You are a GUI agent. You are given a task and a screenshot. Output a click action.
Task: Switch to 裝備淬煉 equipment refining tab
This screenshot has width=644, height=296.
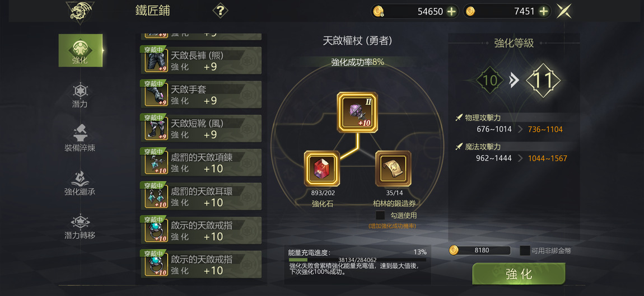(x=80, y=139)
